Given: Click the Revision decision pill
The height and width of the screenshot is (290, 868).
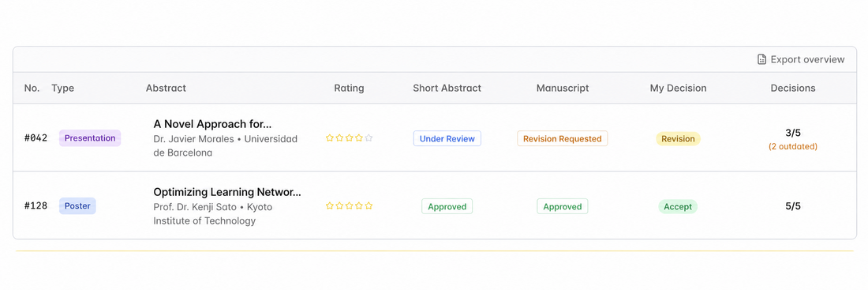Looking at the screenshot, I should [678, 138].
